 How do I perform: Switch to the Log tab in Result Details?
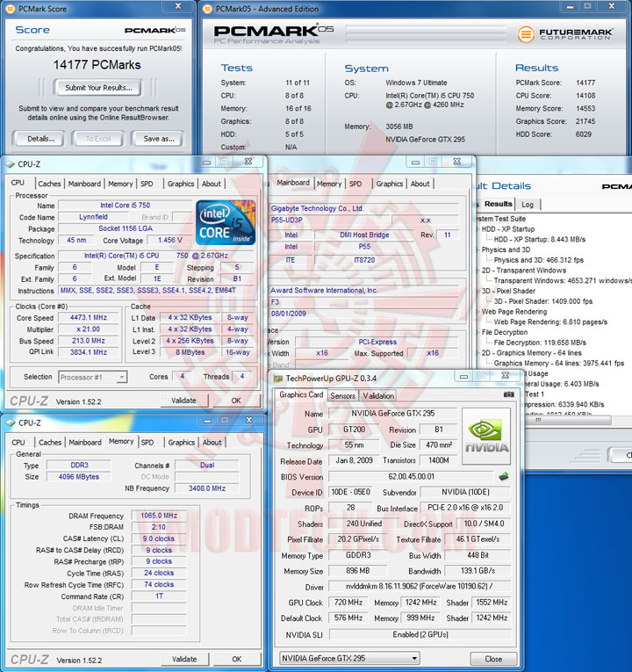(528, 205)
